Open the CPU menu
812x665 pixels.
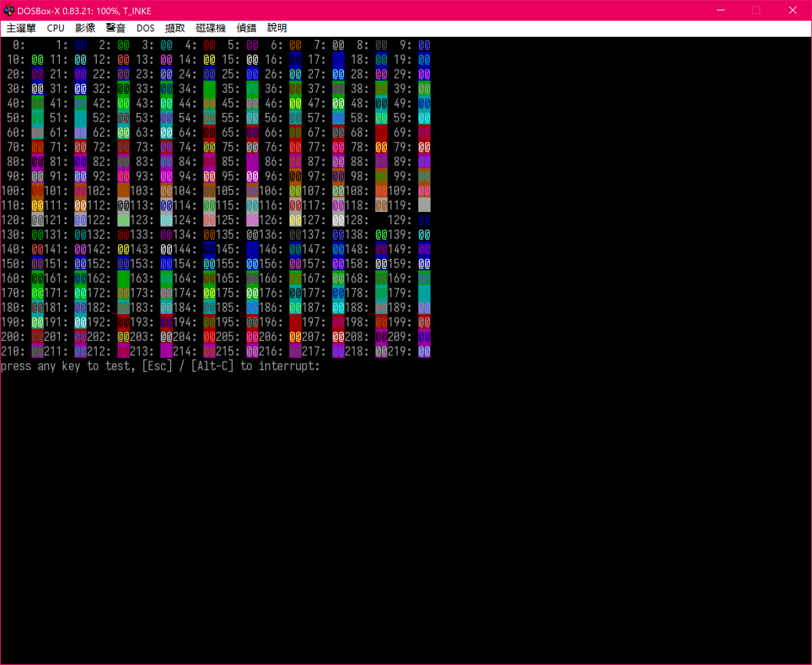(56, 28)
